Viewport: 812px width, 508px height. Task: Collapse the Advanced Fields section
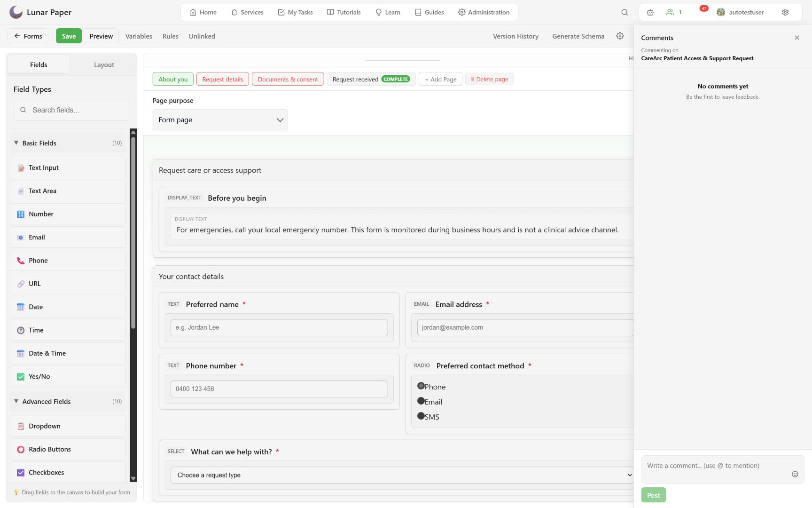(68, 401)
